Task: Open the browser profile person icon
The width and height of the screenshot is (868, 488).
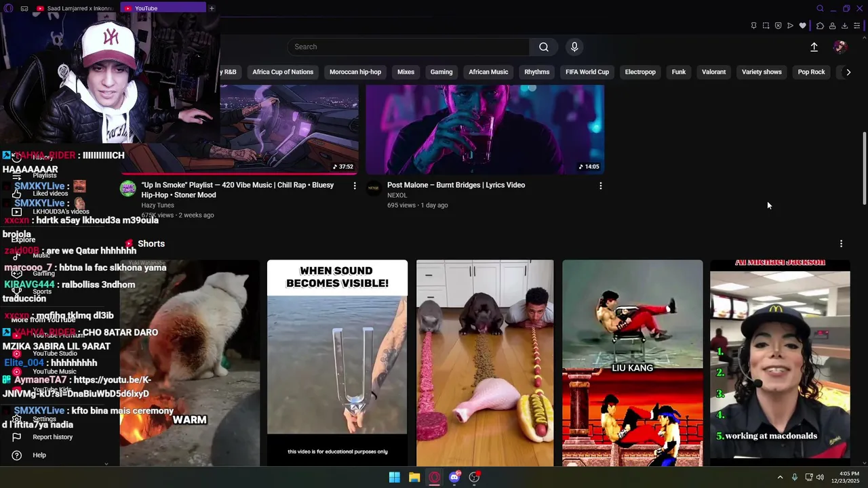Action: tap(832, 26)
